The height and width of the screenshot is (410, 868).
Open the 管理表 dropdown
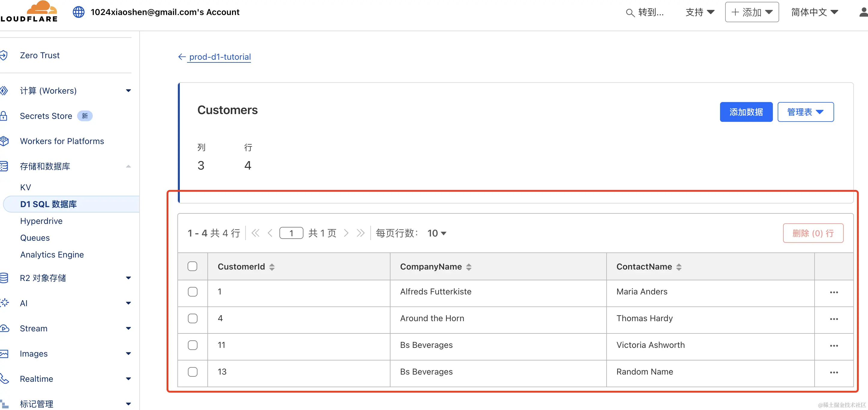pyautogui.click(x=805, y=112)
